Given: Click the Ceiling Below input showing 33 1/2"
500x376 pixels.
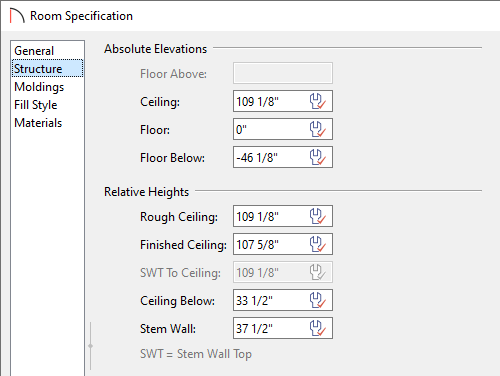Looking at the screenshot, I should click(x=283, y=300).
